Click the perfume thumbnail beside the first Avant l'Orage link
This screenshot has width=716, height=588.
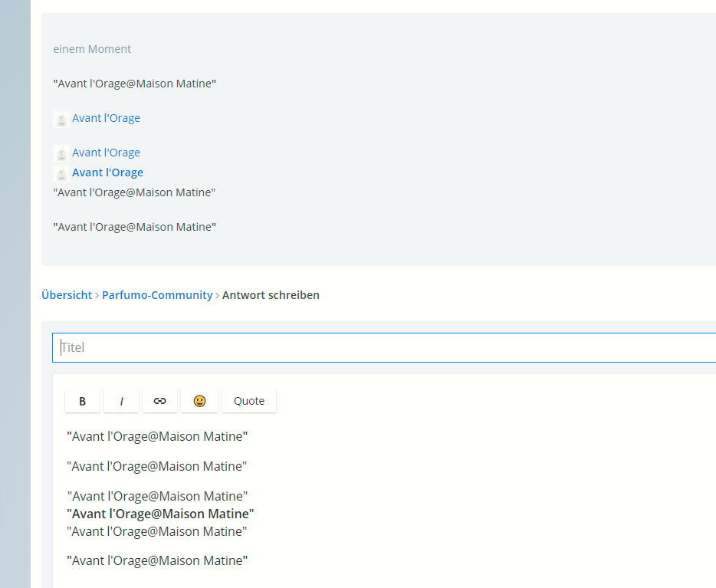click(61, 119)
